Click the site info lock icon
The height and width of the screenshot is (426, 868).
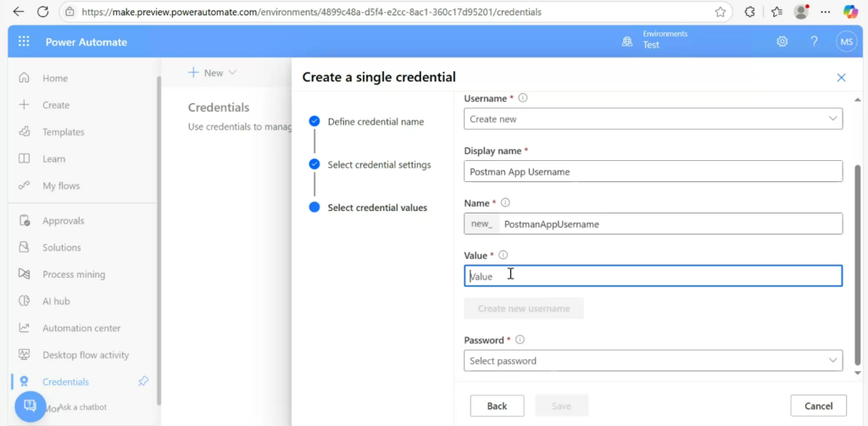click(70, 12)
